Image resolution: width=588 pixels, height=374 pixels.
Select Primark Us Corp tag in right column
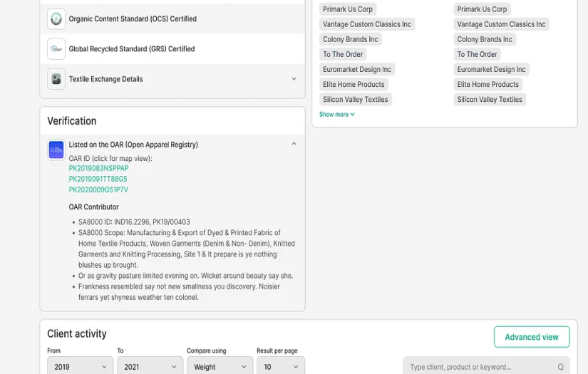[482, 9]
